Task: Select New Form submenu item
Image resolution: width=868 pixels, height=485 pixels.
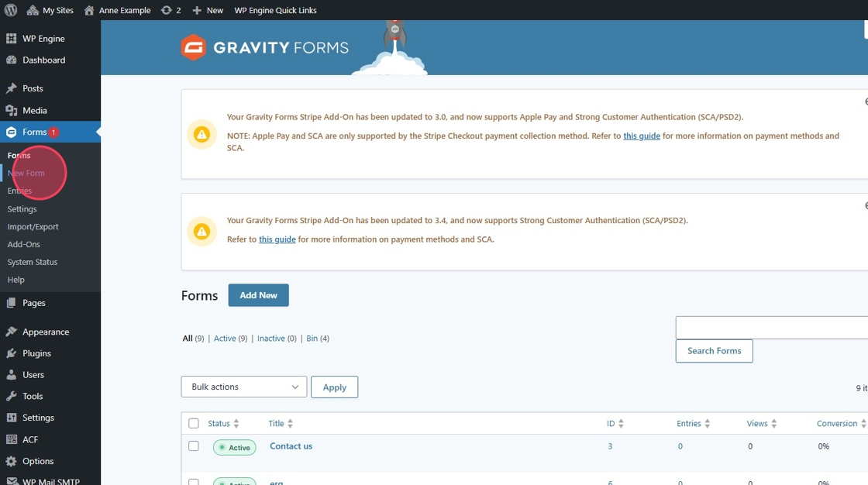Action: 26,174
